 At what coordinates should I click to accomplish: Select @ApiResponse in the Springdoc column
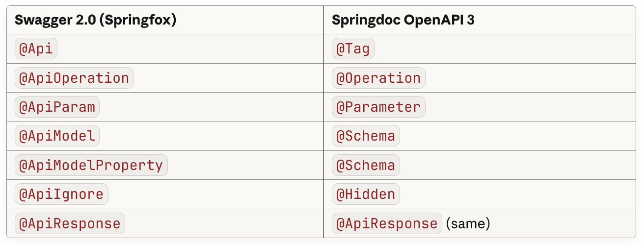click(387, 223)
